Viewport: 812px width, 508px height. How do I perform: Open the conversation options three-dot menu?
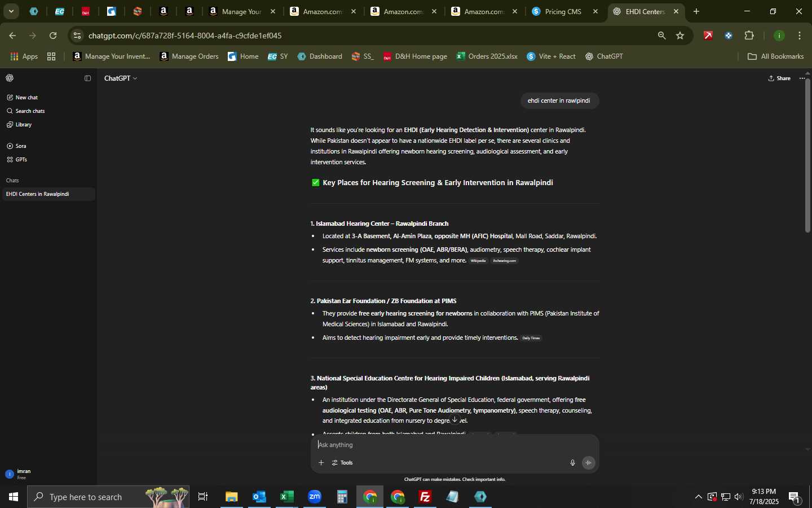(802, 78)
